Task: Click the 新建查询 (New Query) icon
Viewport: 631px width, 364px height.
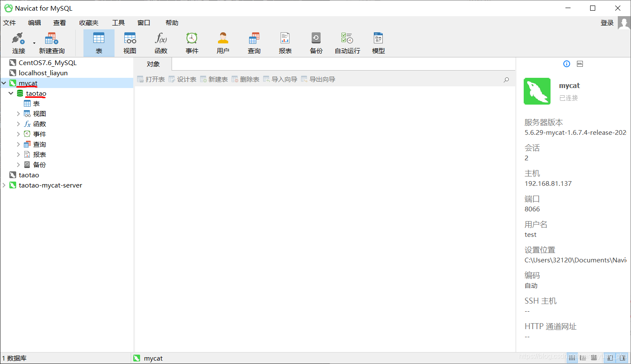Action: click(52, 43)
